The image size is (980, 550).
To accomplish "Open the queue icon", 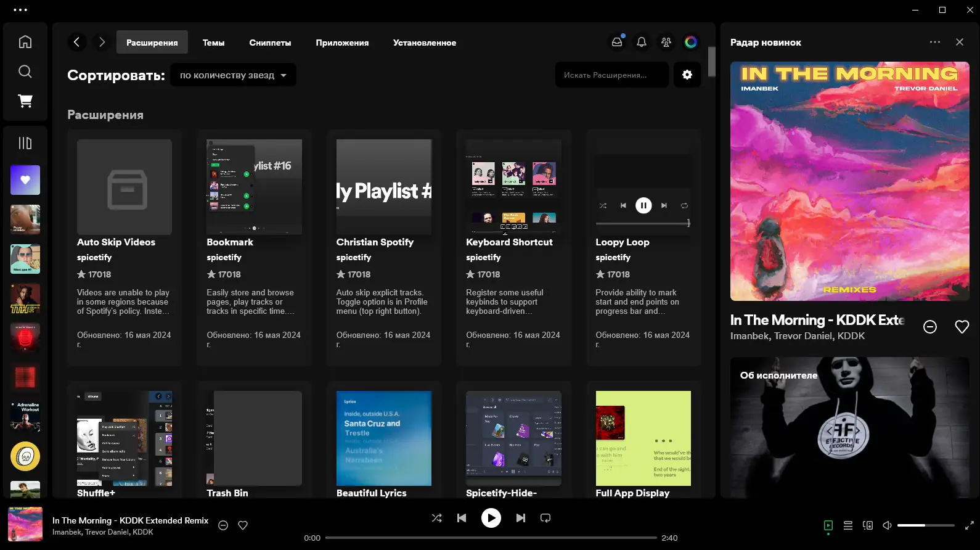I will click(x=848, y=525).
